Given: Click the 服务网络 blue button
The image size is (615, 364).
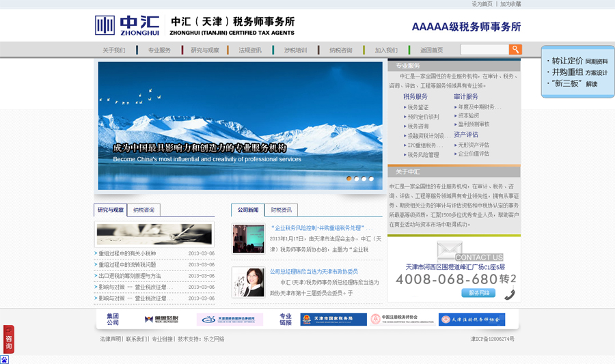Looking at the screenshot, I should (478, 293).
